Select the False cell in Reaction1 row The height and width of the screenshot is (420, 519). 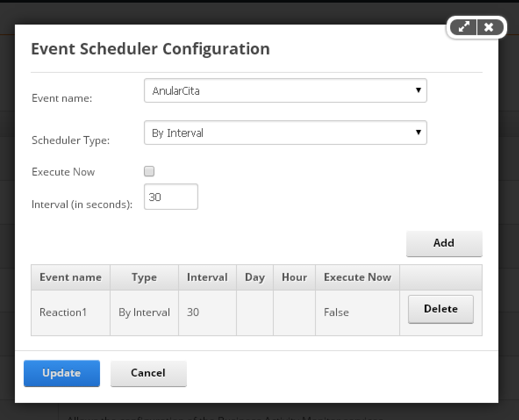tap(358, 312)
